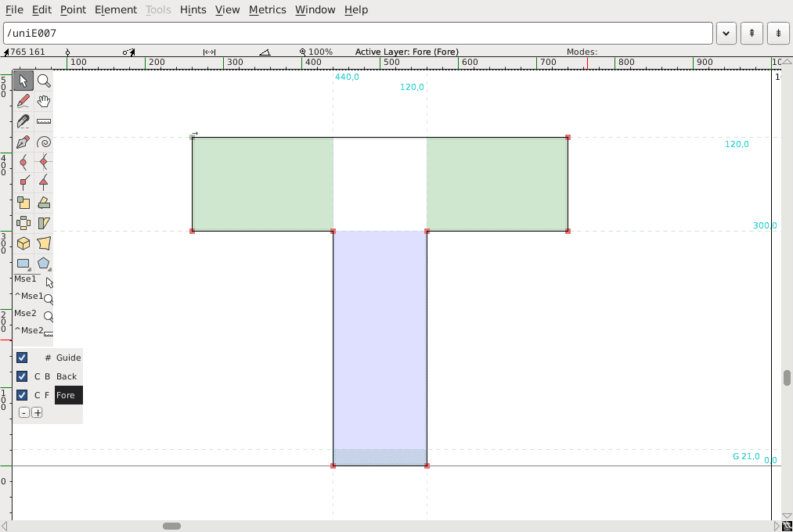Select the Rotate selection tool
This screenshot has height=532, width=793.
(x=44, y=203)
